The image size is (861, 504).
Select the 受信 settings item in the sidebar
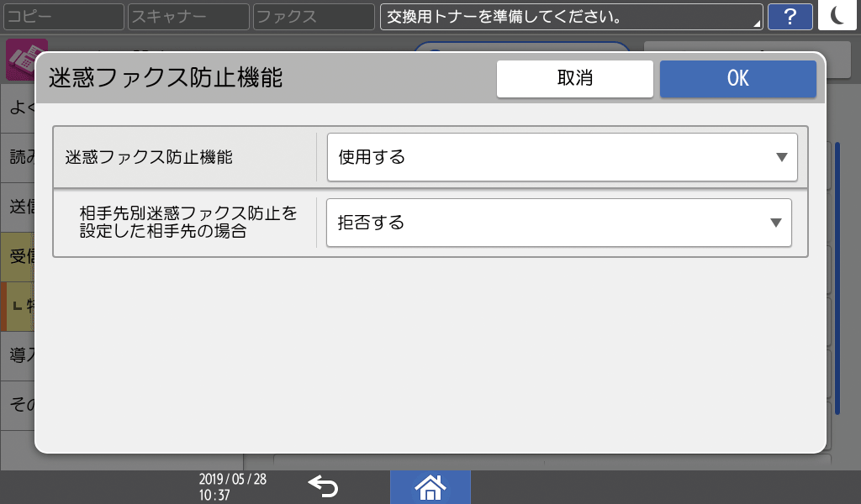tap(15, 257)
